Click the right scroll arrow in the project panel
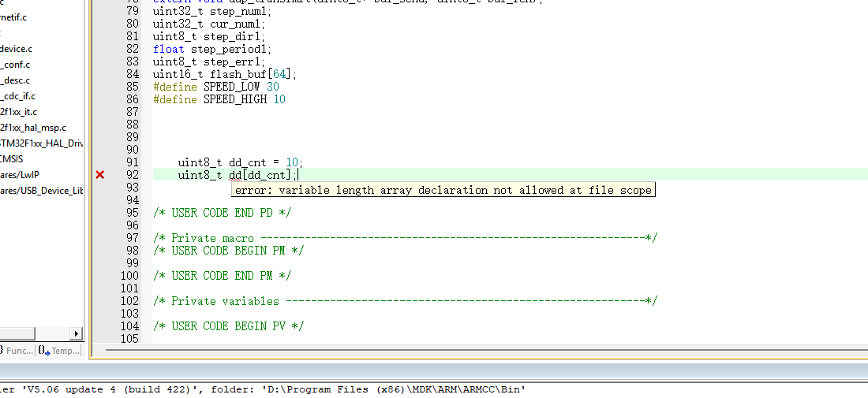This screenshot has width=868, height=398. tap(77, 333)
